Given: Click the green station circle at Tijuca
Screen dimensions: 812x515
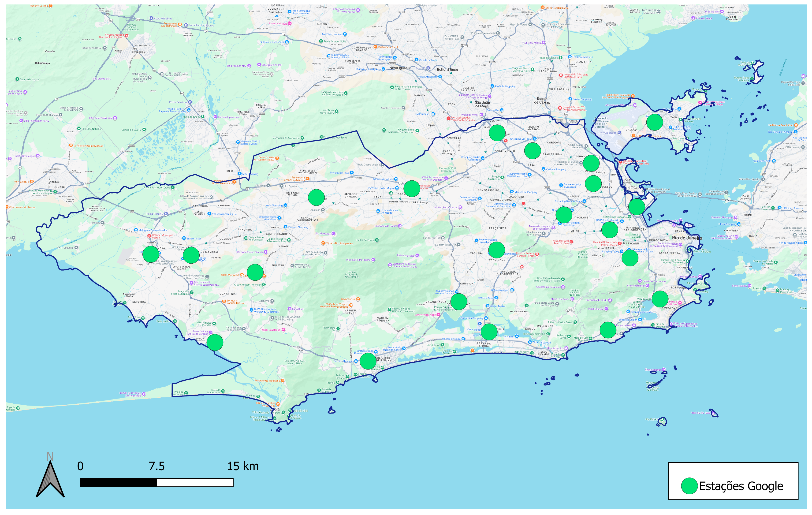Looking at the screenshot, I should (629, 258).
